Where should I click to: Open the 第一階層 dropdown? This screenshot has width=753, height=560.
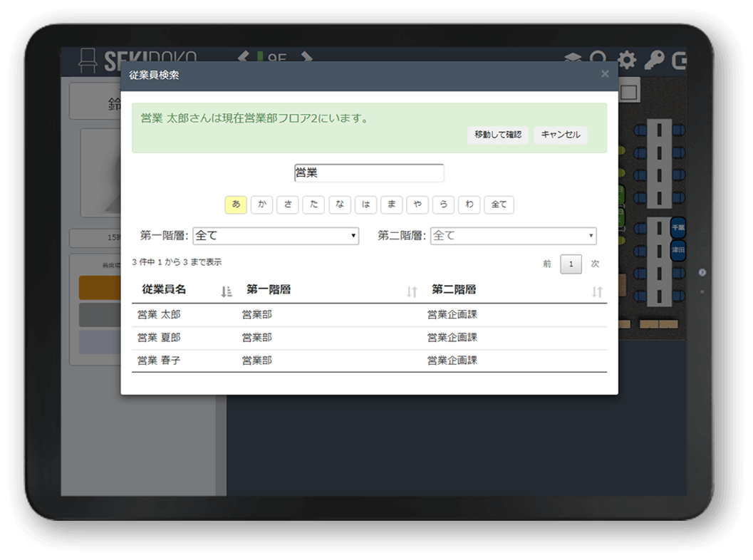(276, 235)
